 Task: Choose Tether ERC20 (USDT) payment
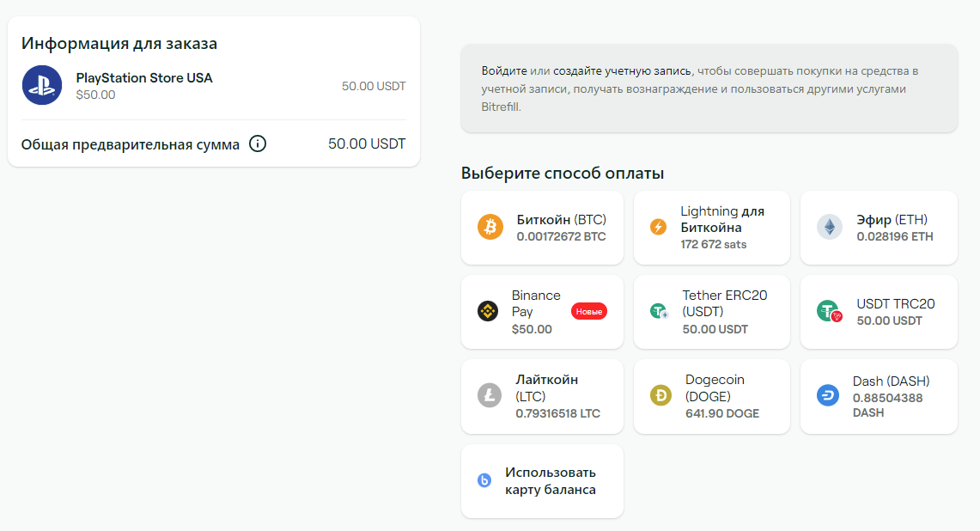[712, 312]
